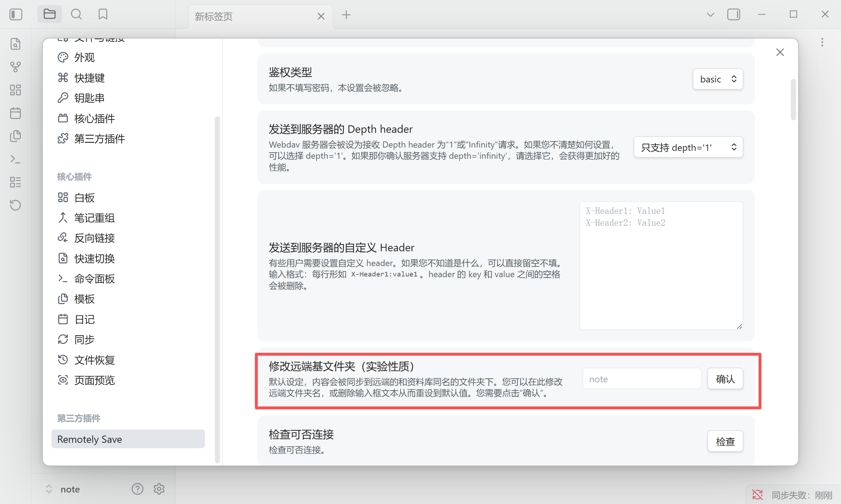Open the basic auth type dropdown
This screenshot has width=841, height=504.
click(x=718, y=79)
